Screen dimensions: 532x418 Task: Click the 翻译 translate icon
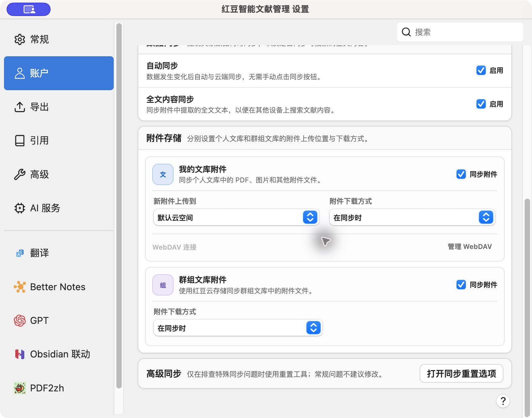(x=20, y=253)
